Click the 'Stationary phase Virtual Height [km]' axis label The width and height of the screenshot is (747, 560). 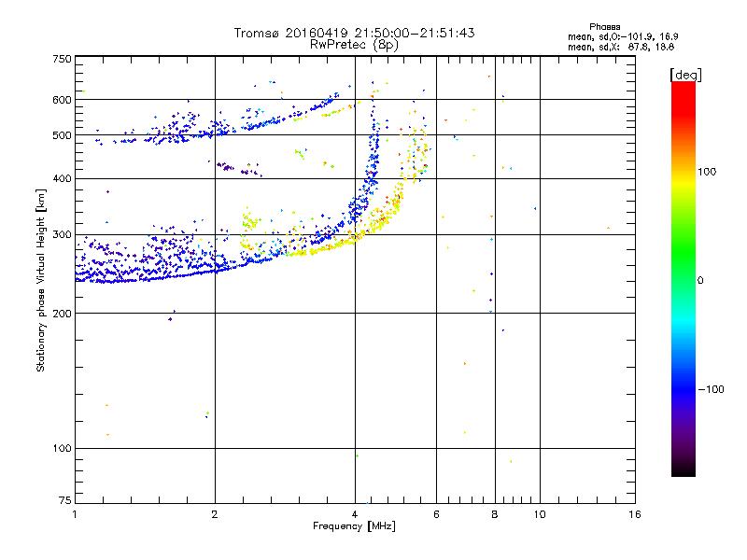[x=41, y=280]
